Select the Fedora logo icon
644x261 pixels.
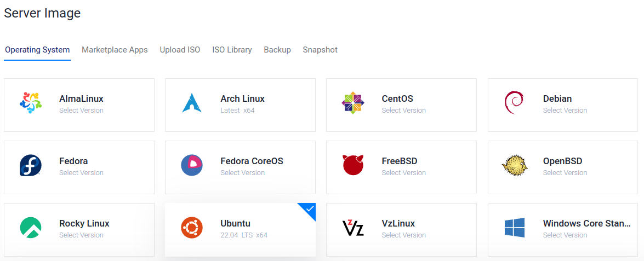pyautogui.click(x=30, y=165)
